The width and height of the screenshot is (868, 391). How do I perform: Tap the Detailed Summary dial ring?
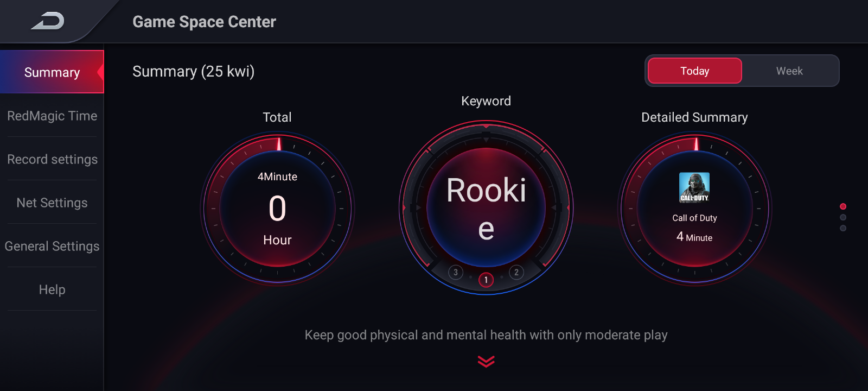(x=694, y=208)
